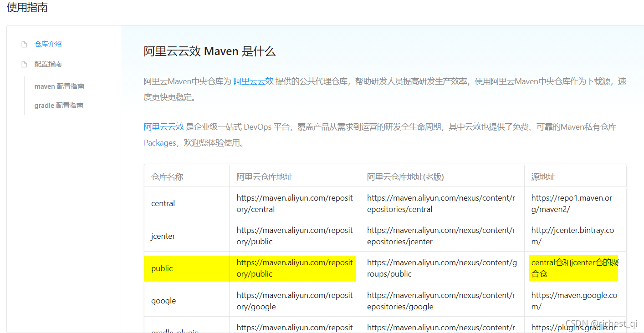Click the document icon beside 配置指南

tap(25, 64)
